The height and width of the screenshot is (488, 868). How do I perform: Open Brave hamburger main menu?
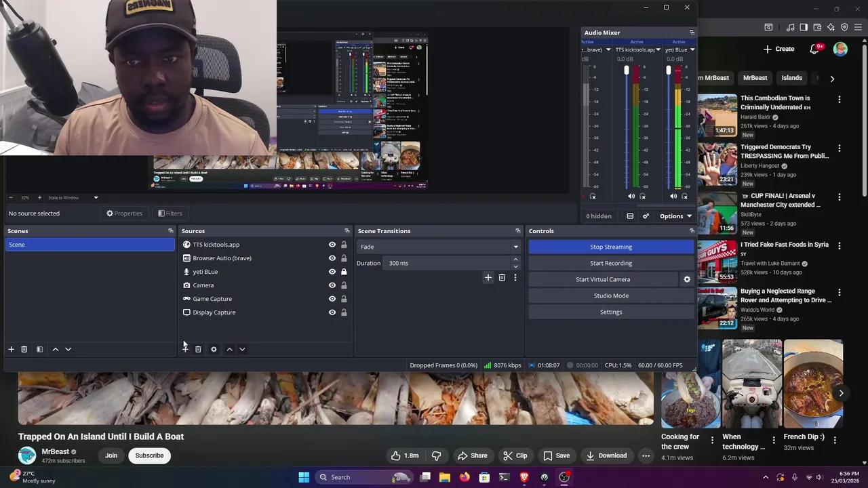pyautogui.click(x=858, y=27)
